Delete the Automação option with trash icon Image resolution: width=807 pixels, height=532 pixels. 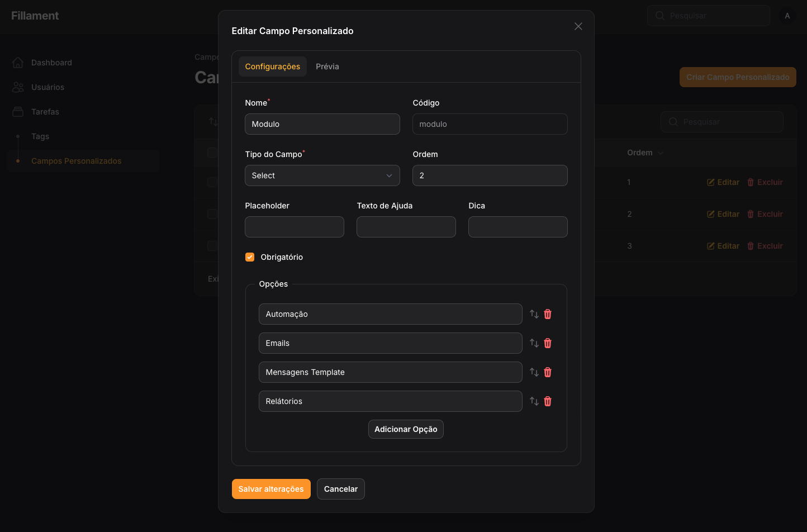(x=548, y=314)
